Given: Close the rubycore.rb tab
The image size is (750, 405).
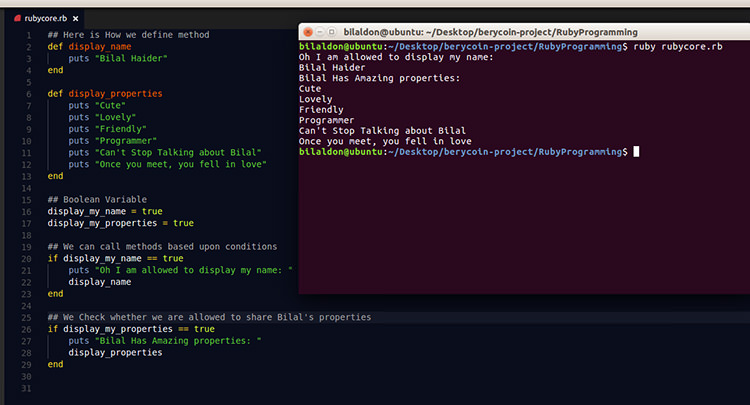Looking at the screenshot, I should coord(76,19).
